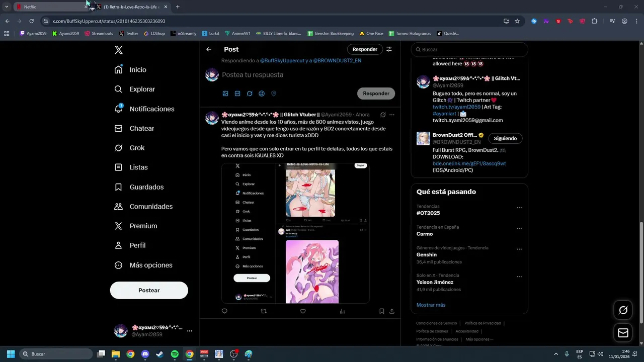
Task: Open Spotify from the taskbar
Action: 175,354
